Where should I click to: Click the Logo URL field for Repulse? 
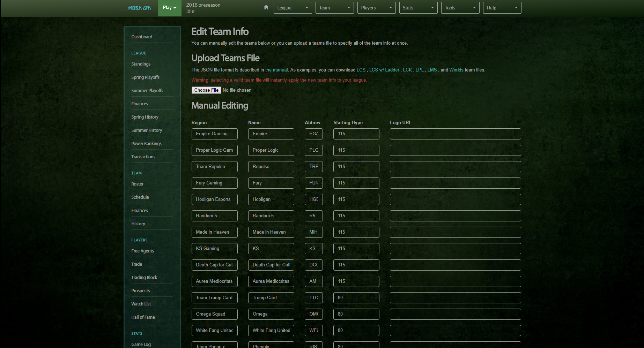455,166
